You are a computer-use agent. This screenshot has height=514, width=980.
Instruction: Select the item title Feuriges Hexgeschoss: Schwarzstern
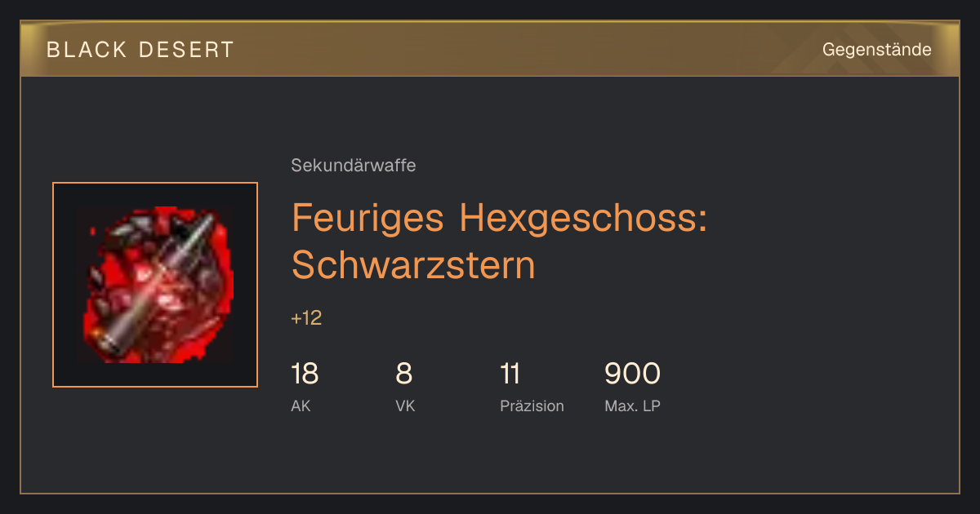[x=499, y=241]
